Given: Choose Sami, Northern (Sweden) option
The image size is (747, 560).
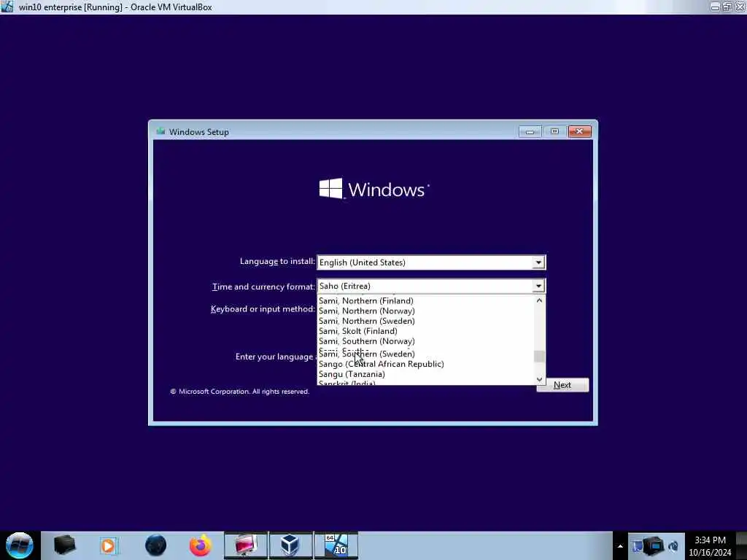Looking at the screenshot, I should pyautogui.click(x=366, y=321).
